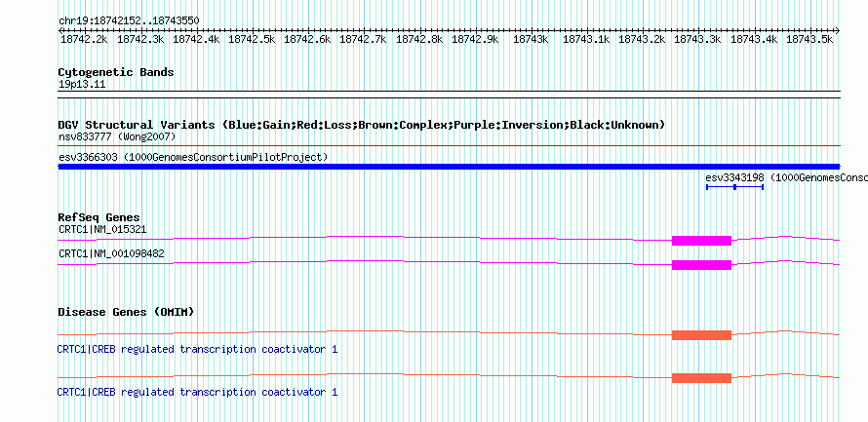
Task: Click the 19p13.11 band label
Action: [x=82, y=85]
